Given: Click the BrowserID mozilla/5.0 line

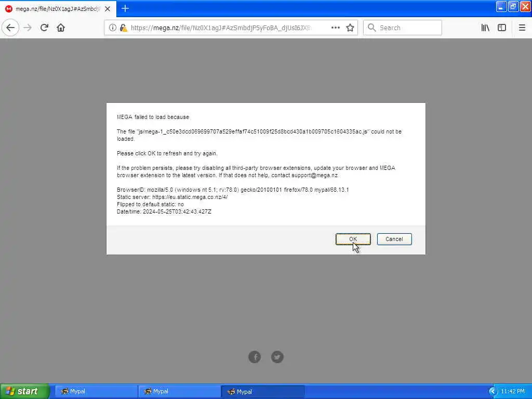Looking at the screenshot, I should (x=233, y=190).
